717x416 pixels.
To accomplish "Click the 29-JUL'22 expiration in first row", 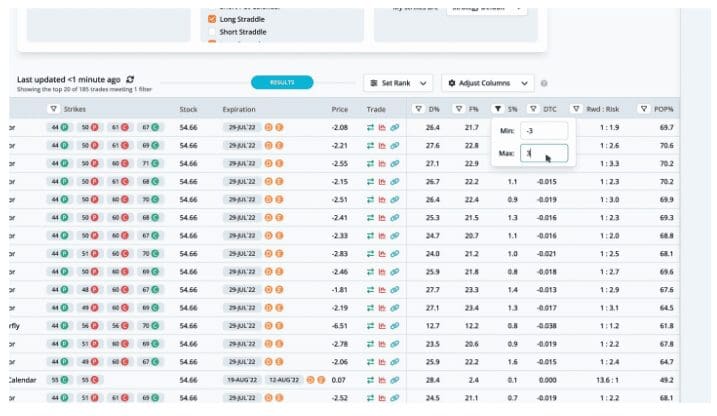I will tap(243, 128).
